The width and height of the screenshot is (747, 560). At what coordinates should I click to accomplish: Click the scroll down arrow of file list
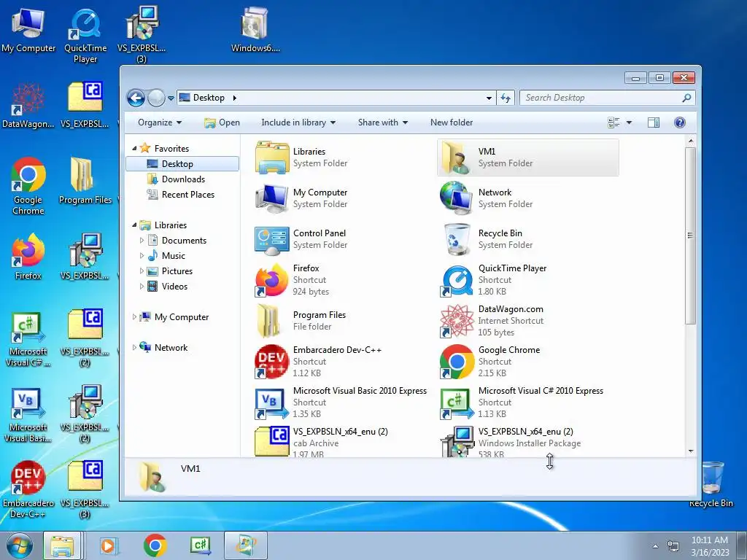pyautogui.click(x=691, y=451)
